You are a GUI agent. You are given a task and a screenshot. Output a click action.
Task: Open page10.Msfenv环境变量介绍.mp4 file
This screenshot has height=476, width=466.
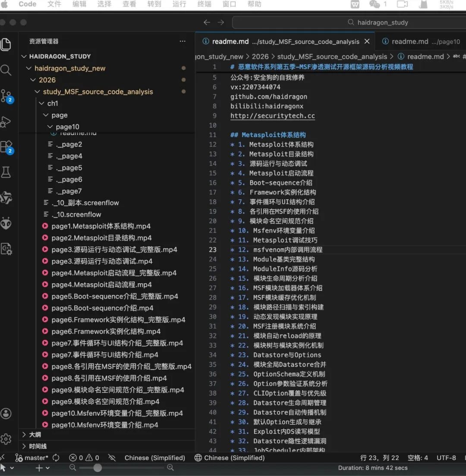[x=105, y=425]
